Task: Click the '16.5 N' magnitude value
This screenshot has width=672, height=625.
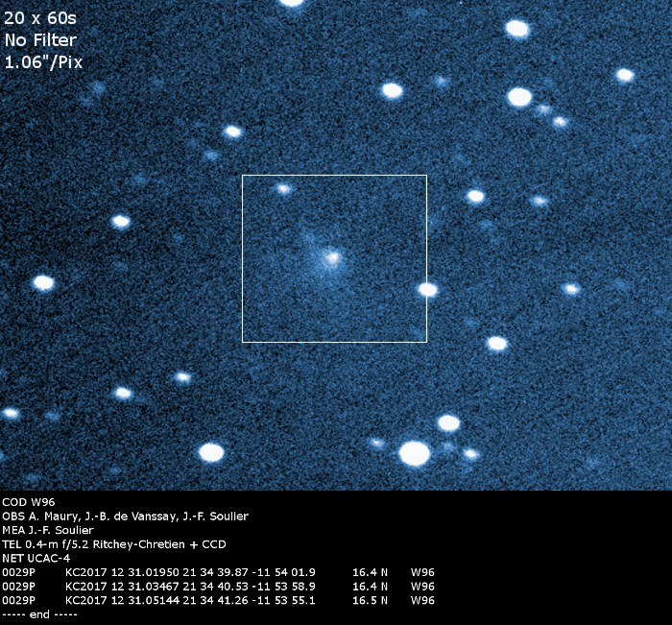Action: coord(370,601)
